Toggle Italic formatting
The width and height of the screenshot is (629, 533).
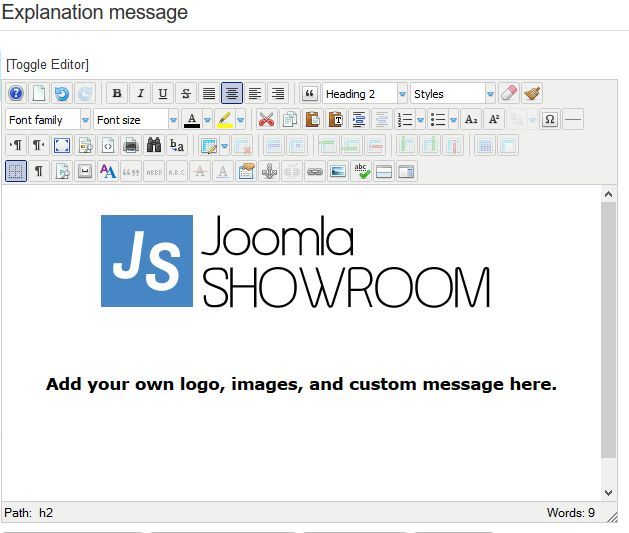point(140,93)
